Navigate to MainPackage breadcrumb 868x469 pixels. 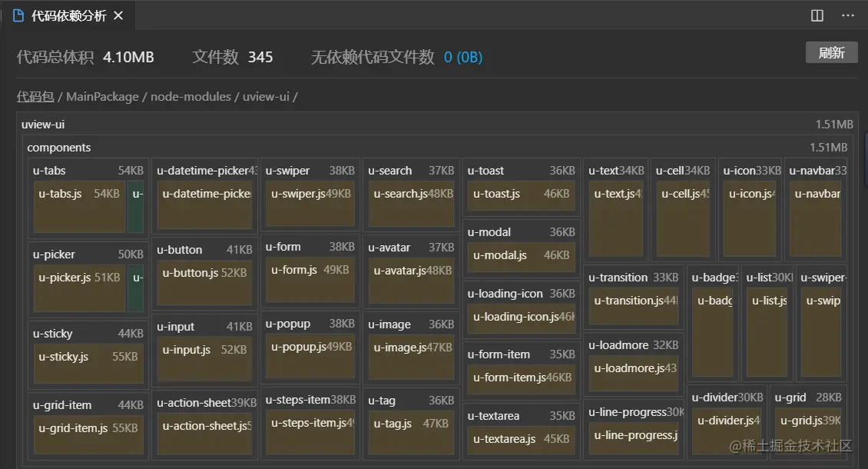(102, 96)
